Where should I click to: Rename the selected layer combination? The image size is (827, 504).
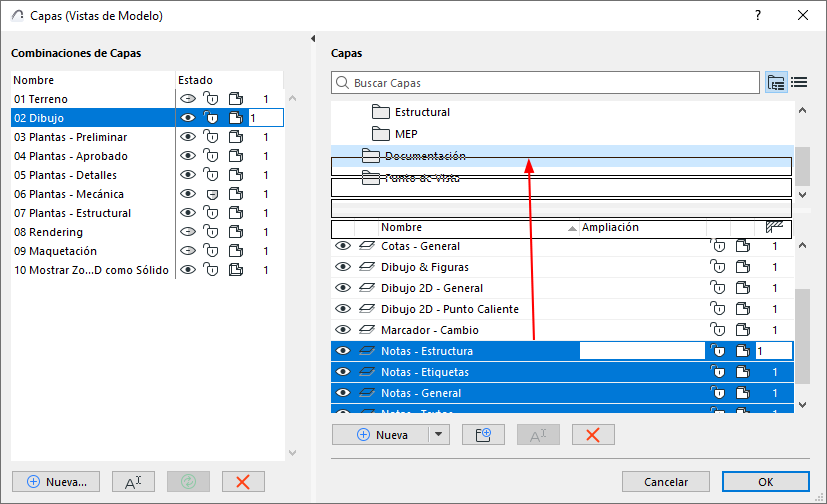pyautogui.click(x=133, y=482)
